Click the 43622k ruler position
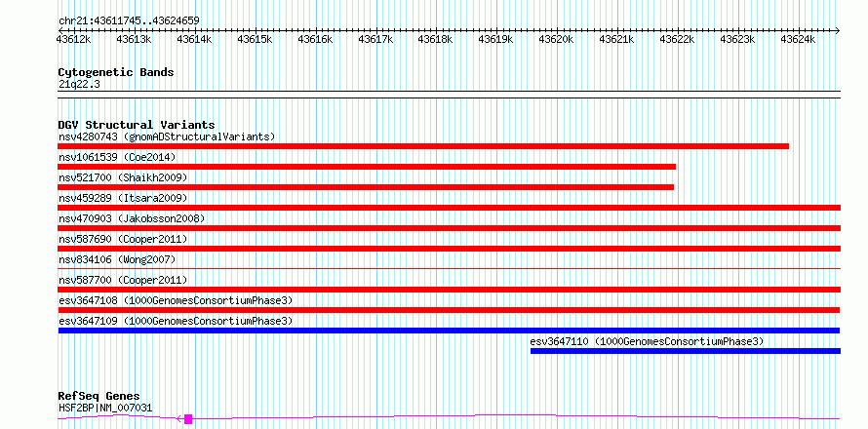The height and width of the screenshot is (429, 868). pyautogui.click(x=677, y=39)
